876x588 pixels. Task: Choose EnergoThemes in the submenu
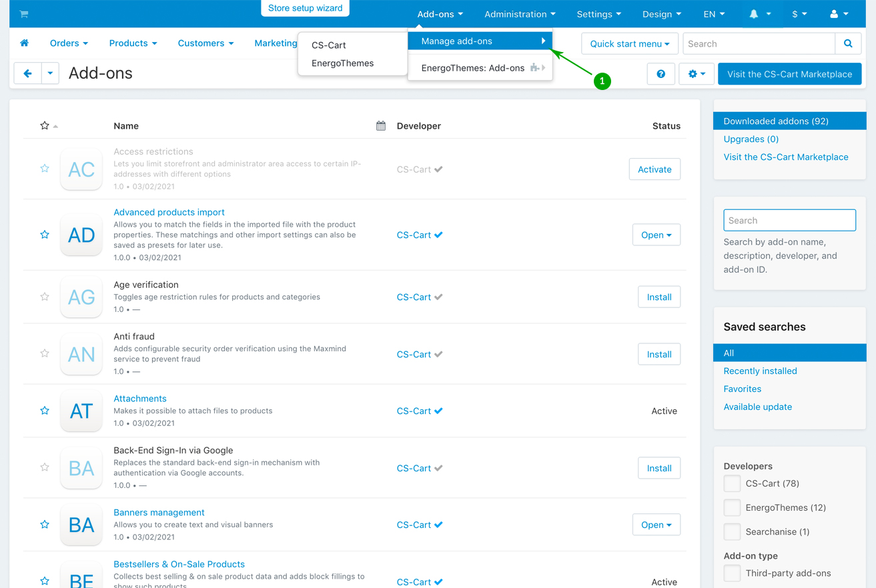tap(342, 63)
